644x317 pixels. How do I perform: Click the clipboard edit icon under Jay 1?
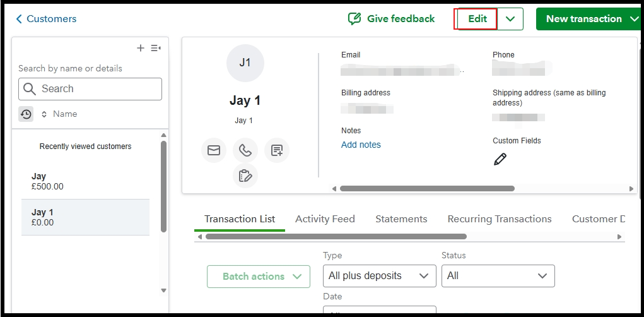click(x=245, y=176)
